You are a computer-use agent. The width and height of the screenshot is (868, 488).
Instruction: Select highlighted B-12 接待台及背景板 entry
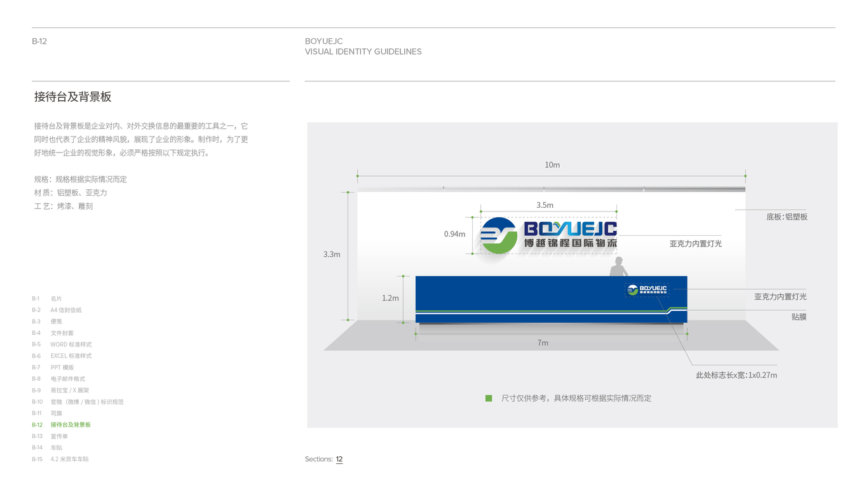[x=61, y=424]
